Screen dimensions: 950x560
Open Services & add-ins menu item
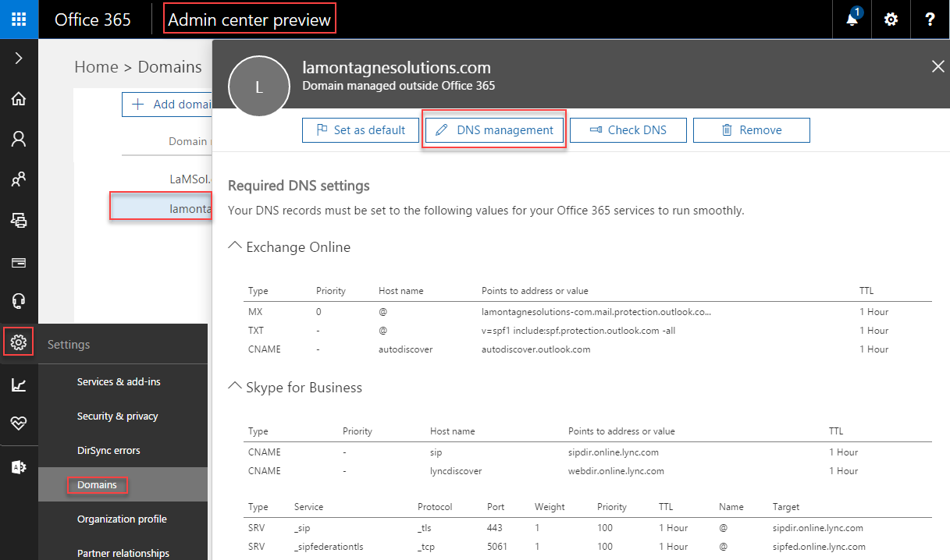click(119, 381)
